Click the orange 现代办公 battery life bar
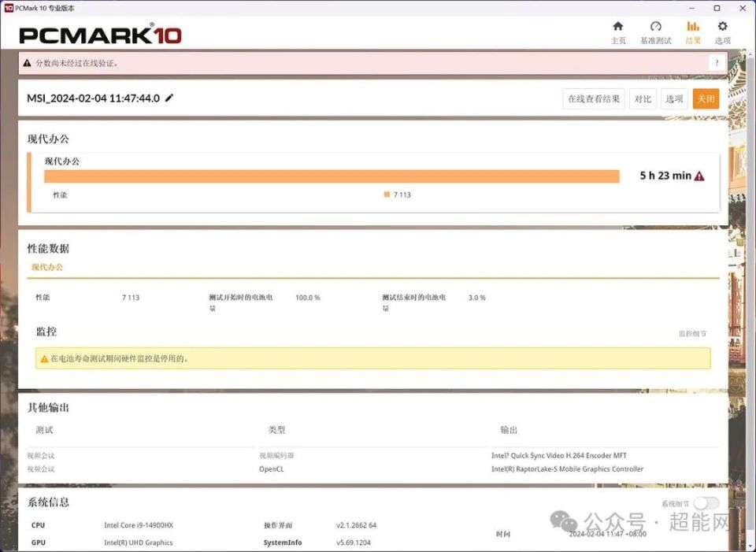 (332, 176)
